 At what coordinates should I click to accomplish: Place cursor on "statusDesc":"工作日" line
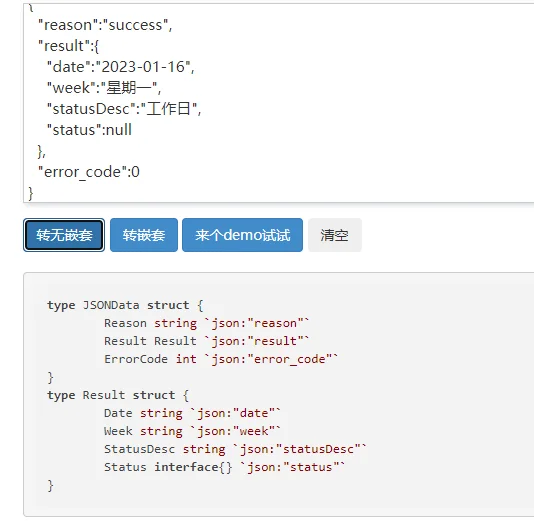124,109
